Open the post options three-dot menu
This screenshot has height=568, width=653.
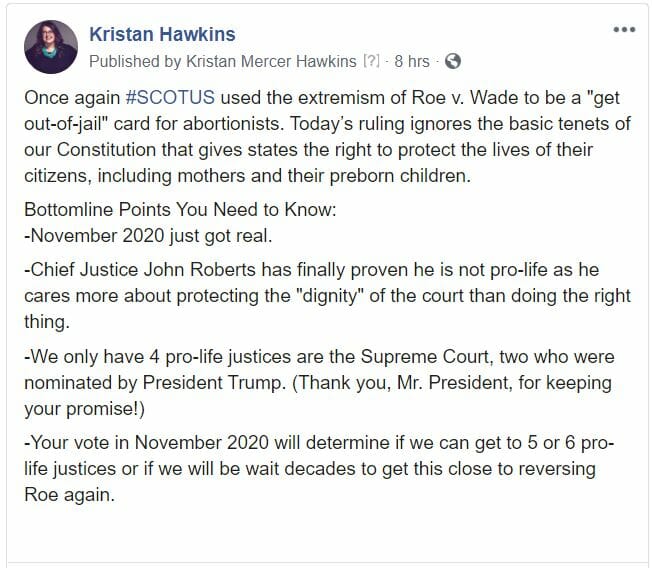pos(624,30)
